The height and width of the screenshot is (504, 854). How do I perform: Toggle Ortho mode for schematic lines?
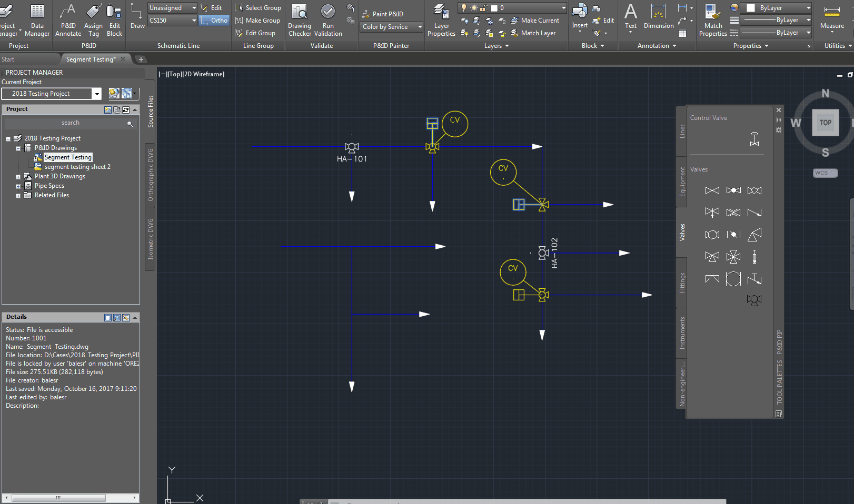[214, 21]
